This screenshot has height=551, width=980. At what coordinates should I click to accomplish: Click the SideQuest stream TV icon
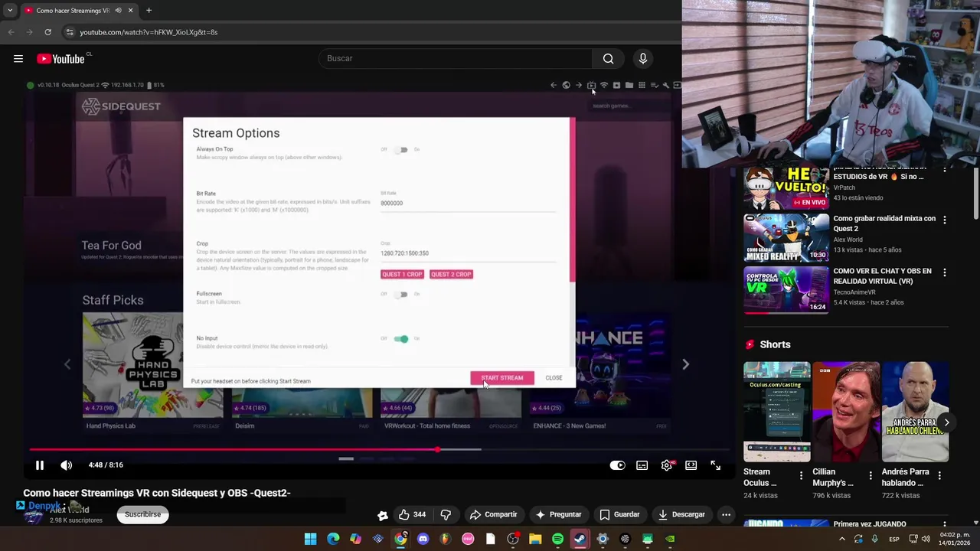click(x=591, y=85)
